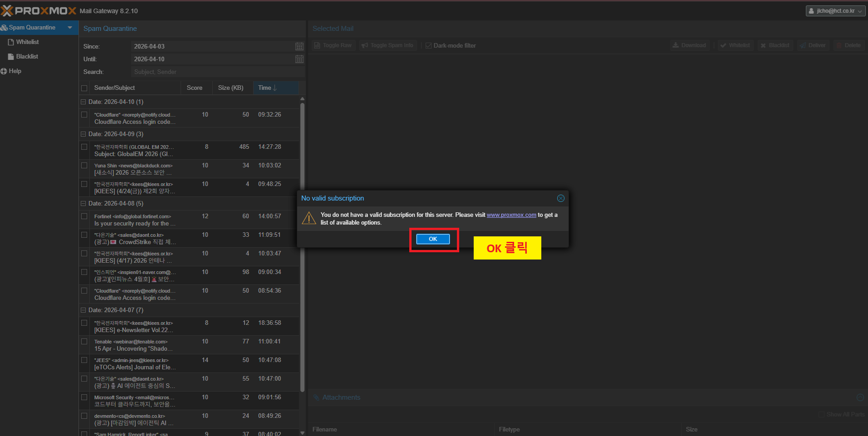Sort by Sender/Subject column header
The width and height of the screenshot is (868, 436).
pyautogui.click(x=135, y=88)
